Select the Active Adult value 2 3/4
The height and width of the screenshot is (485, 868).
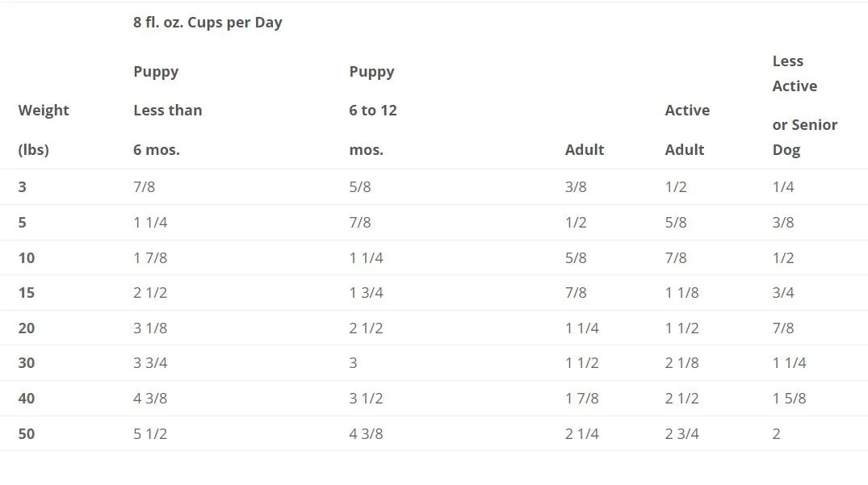(x=682, y=433)
